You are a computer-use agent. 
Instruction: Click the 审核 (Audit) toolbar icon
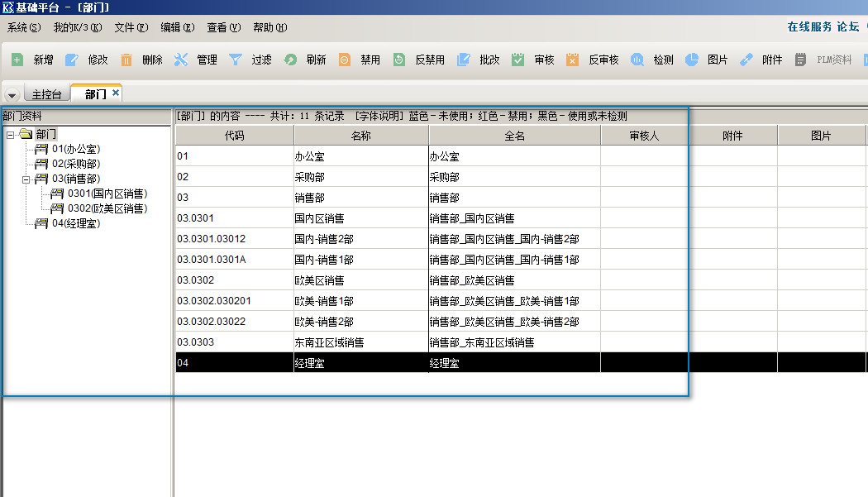click(x=518, y=60)
